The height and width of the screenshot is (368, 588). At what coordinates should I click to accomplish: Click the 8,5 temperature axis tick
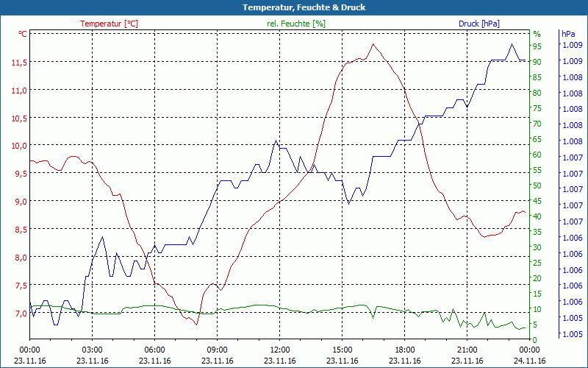tap(21, 230)
